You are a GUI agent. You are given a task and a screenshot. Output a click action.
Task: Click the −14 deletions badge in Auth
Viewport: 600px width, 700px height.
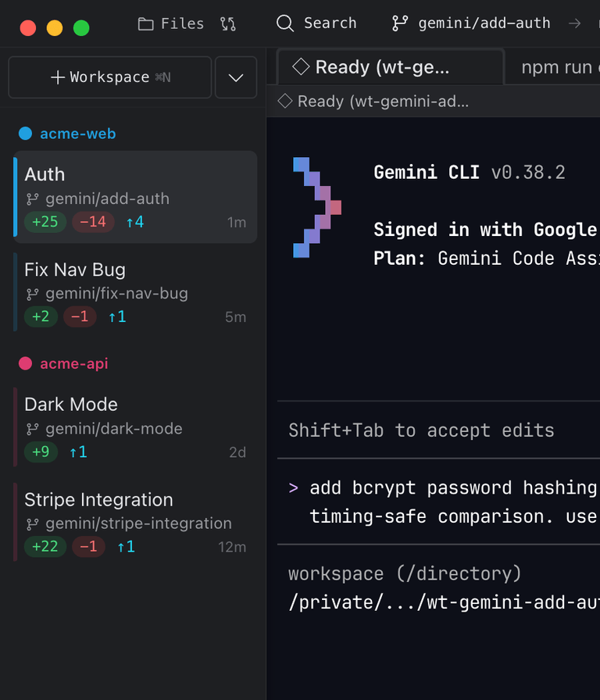click(93, 222)
